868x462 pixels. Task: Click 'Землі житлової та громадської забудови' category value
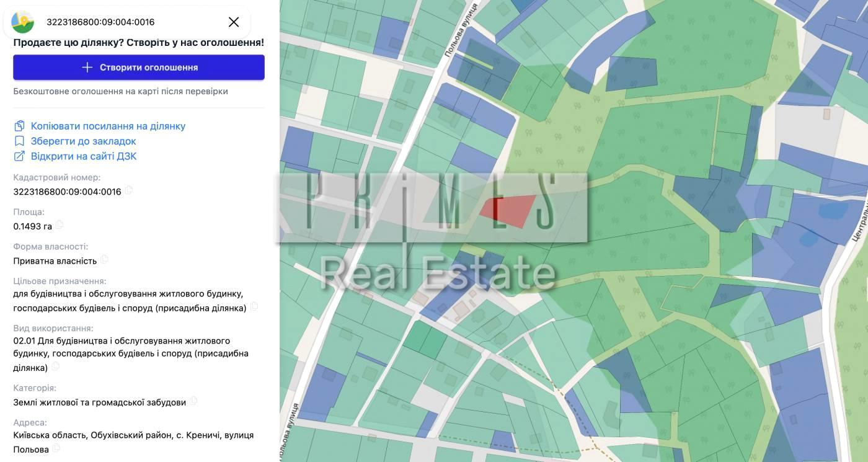coord(100,402)
